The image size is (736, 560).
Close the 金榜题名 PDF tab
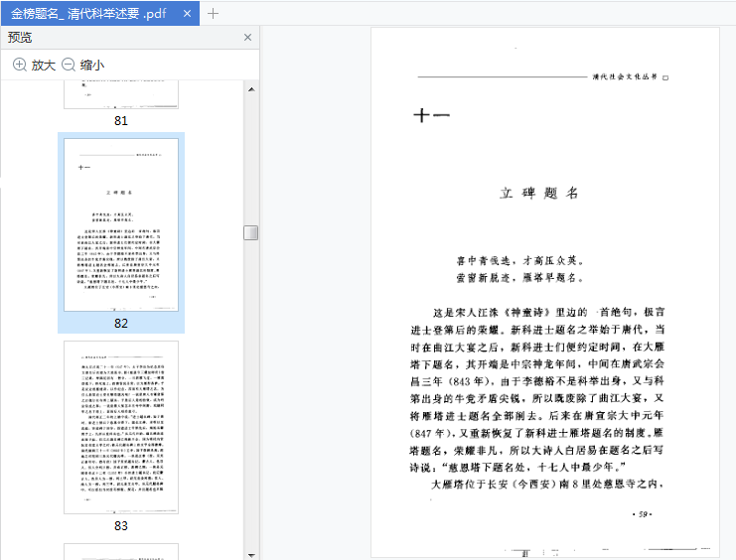click(x=187, y=14)
